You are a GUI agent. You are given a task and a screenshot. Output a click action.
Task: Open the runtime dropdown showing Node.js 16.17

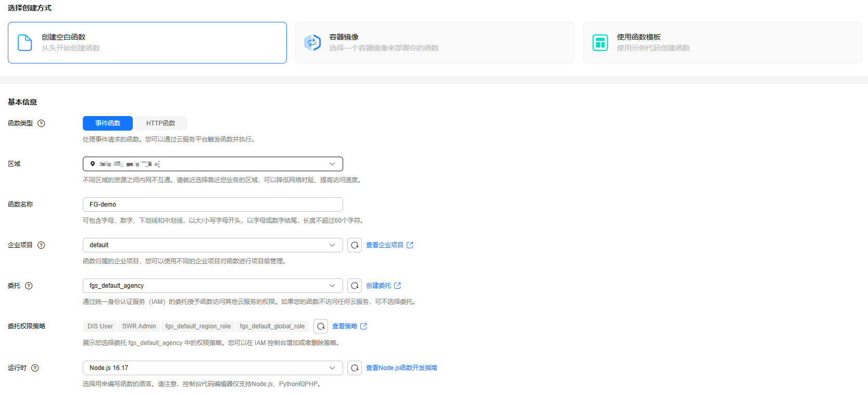pyautogui.click(x=212, y=368)
